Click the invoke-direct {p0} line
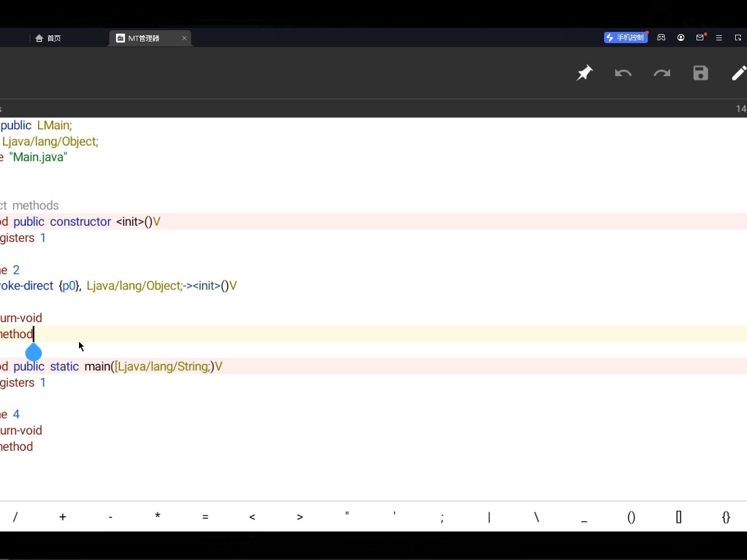 (x=118, y=286)
